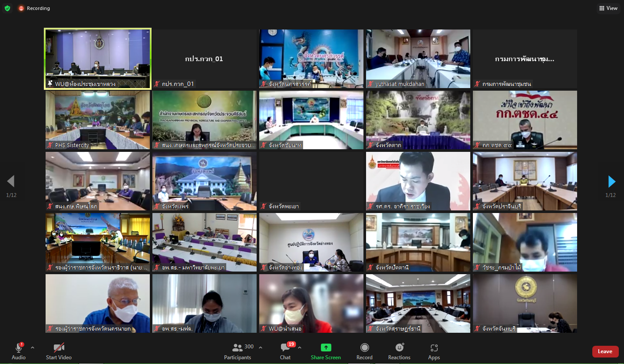Select the อพ.สธ.- มหาวิทยาลัยพะเยา video tile
The width and height of the screenshot is (624, 364).
205,242
